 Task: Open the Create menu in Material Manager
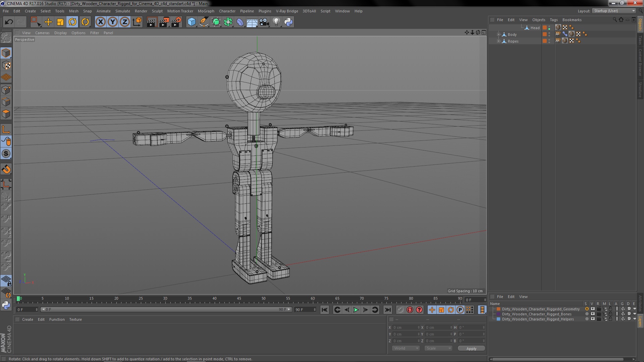click(x=28, y=319)
